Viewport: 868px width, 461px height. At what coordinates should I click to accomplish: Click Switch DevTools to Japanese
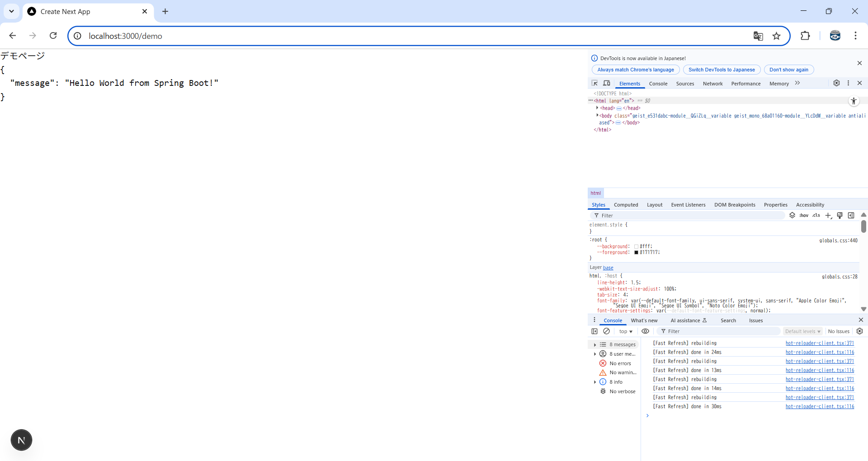(721, 70)
